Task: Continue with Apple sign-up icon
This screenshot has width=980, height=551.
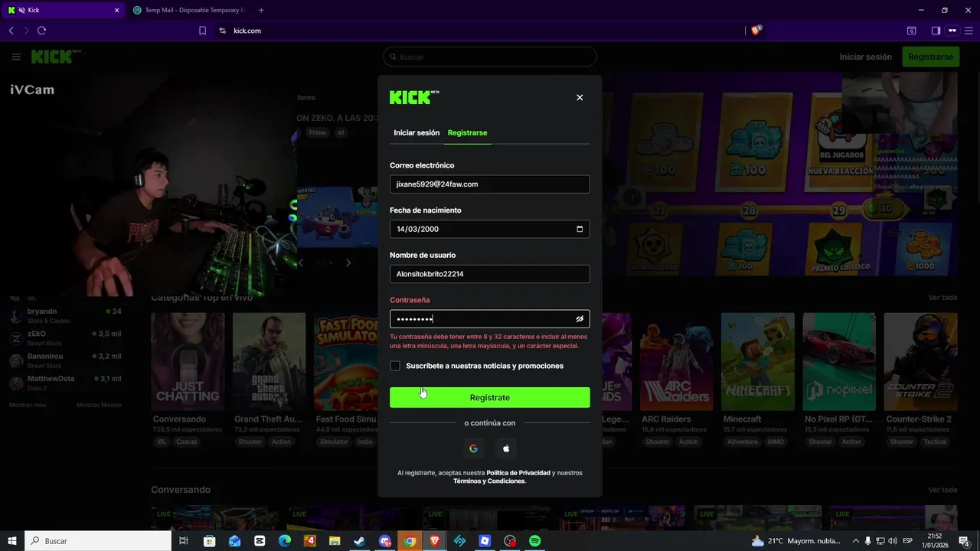Action: pos(506,448)
